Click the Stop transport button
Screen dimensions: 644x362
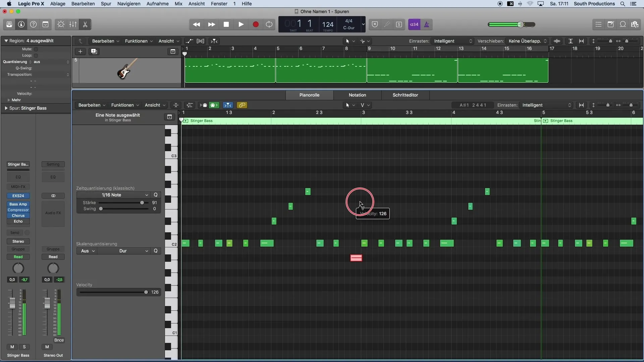[226, 24]
